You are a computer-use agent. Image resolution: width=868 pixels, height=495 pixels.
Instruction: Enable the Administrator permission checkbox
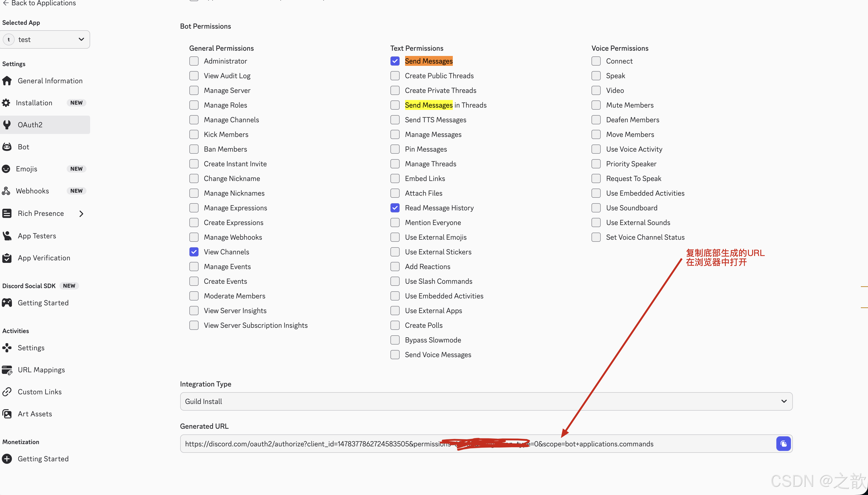(x=194, y=61)
